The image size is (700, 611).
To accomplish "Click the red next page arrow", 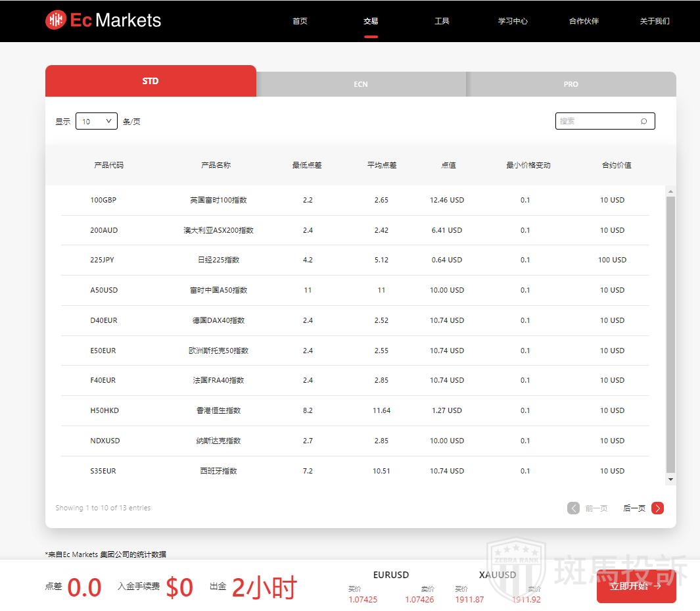I will (x=657, y=508).
